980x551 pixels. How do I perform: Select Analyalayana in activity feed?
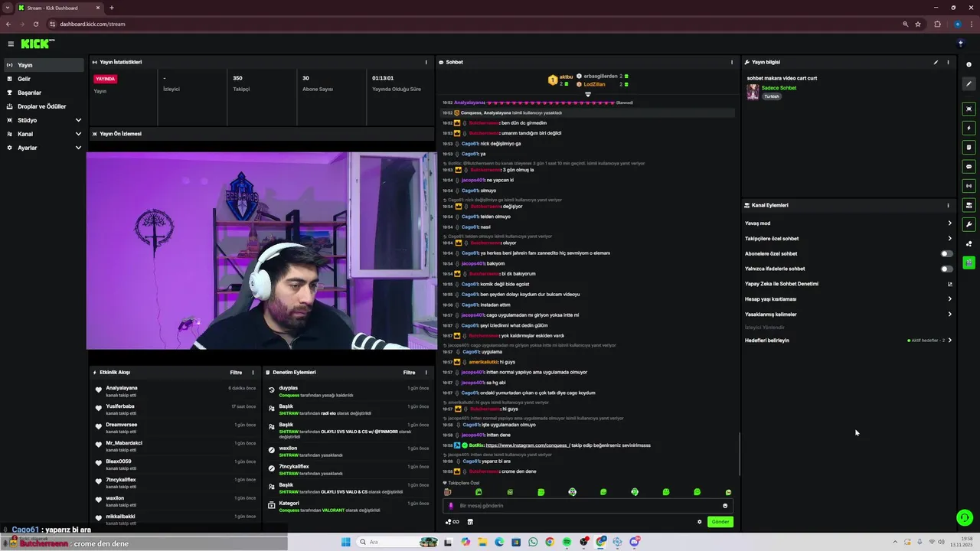tap(122, 388)
